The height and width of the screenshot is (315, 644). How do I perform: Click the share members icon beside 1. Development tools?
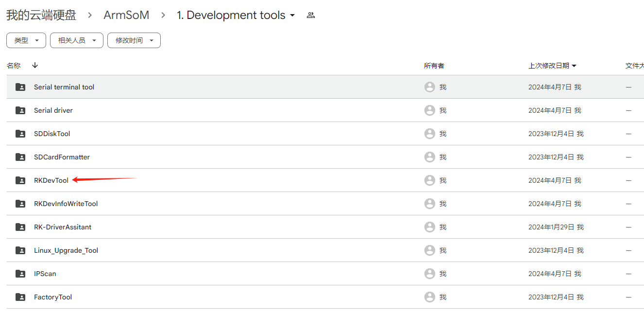(x=310, y=15)
